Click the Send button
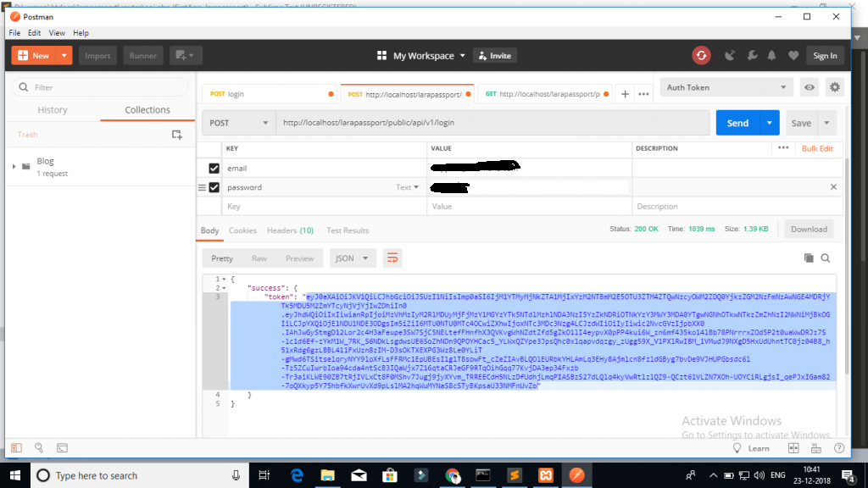Screen dimensions: 868x488 [x=737, y=123]
